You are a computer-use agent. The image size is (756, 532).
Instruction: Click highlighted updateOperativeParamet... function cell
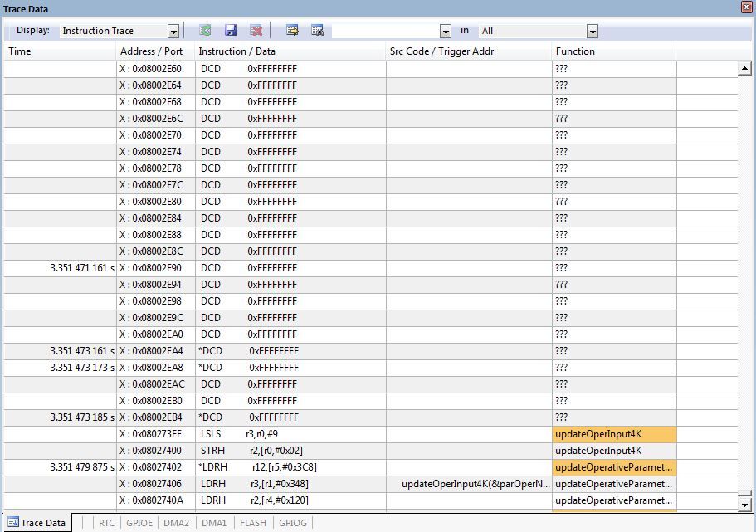tap(614, 467)
